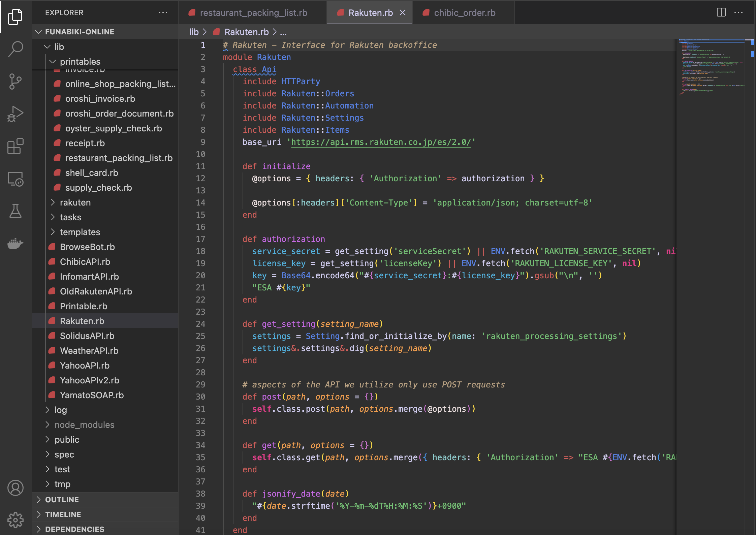This screenshot has height=535, width=756.
Task: Click the breadcrumb ellipsis symbol
Action: [x=283, y=32]
